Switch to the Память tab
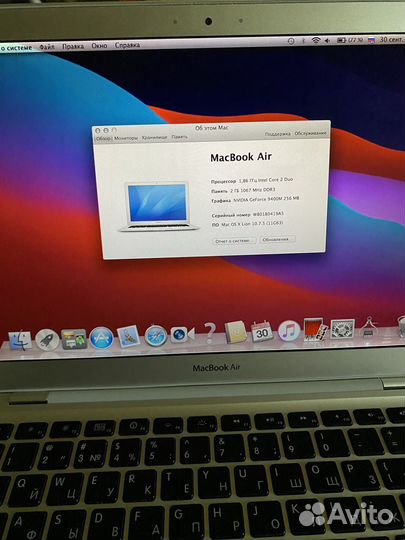The width and height of the screenshot is (405, 540). tap(179, 137)
